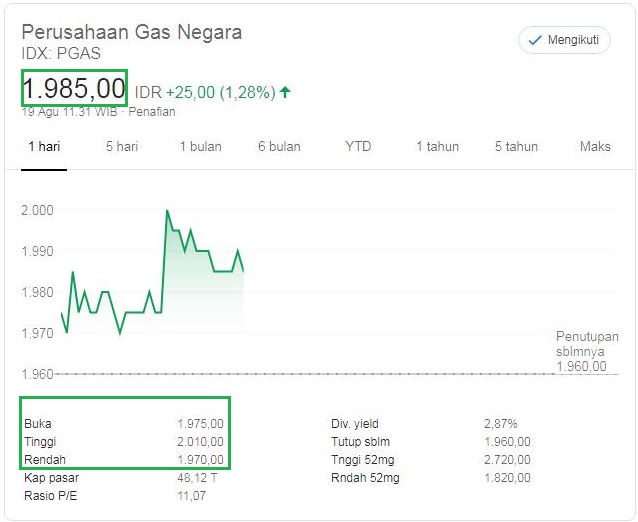Switch to the 5 hari tab
Viewport: 638px width, 522px height.
point(122,146)
